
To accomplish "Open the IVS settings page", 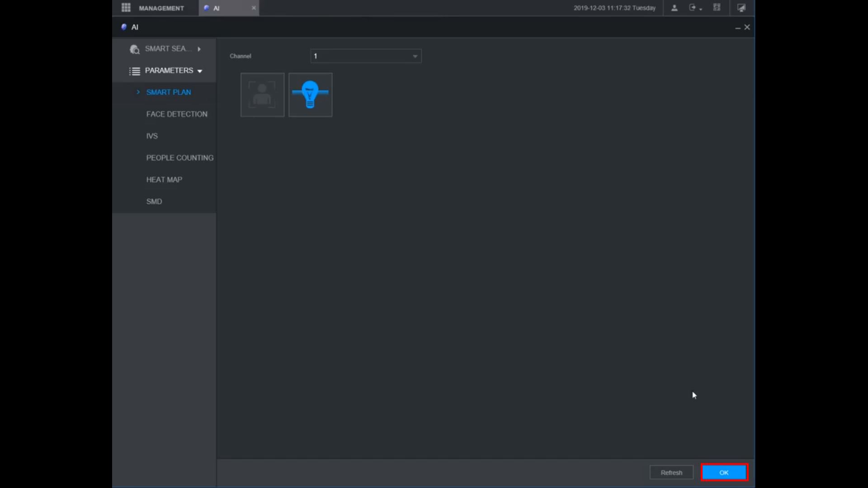I will click(x=152, y=136).
